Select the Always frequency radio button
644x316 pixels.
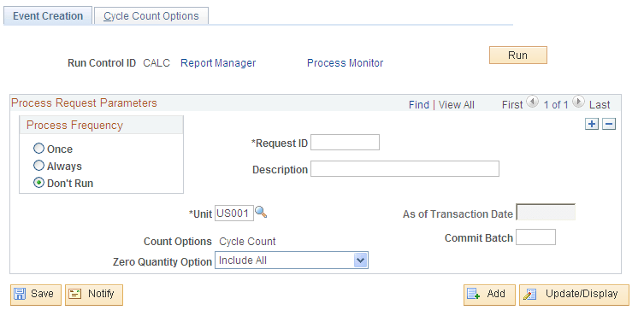pos(38,166)
